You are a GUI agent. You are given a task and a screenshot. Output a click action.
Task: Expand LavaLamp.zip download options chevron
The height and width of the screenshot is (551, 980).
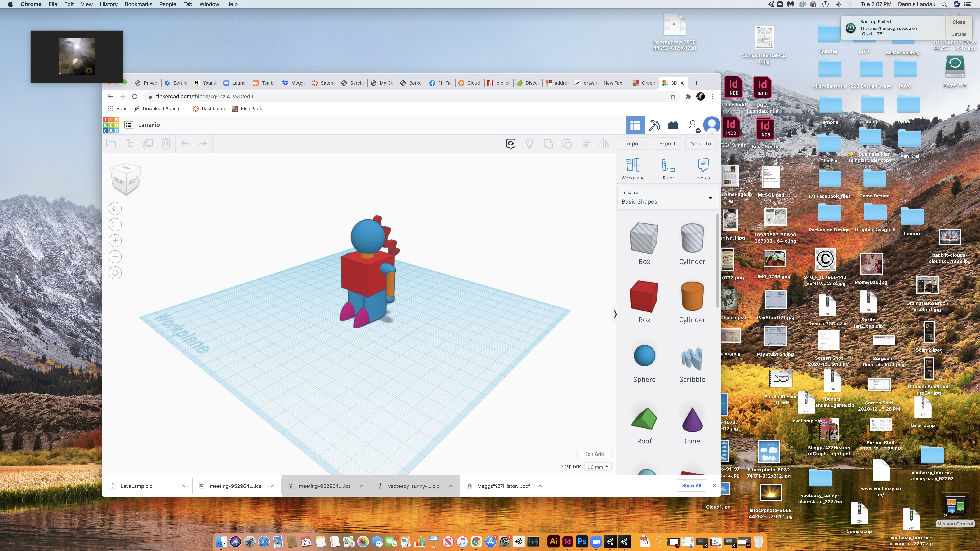click(x=183, y=486)
